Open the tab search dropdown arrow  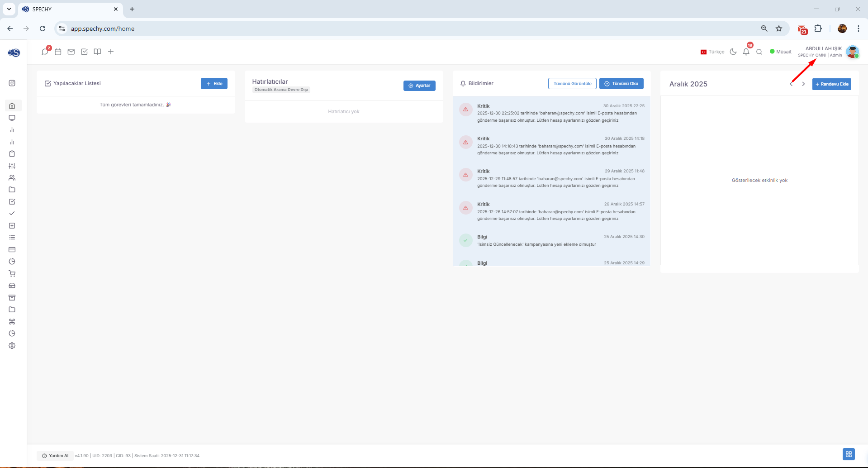click(9, 9)
